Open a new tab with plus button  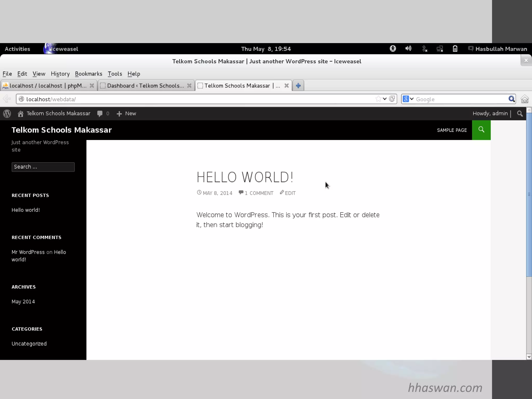tap(298, 85)
